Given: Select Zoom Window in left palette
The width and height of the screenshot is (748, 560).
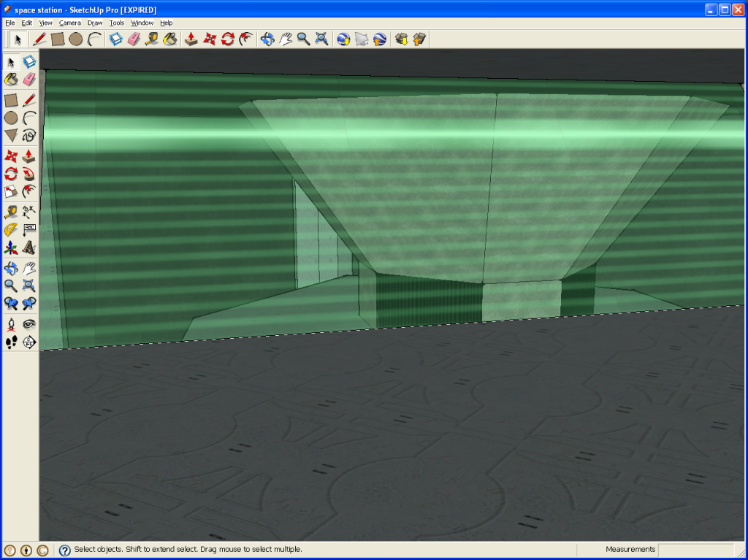Looking at the screenshot, I should click(29, 285).
